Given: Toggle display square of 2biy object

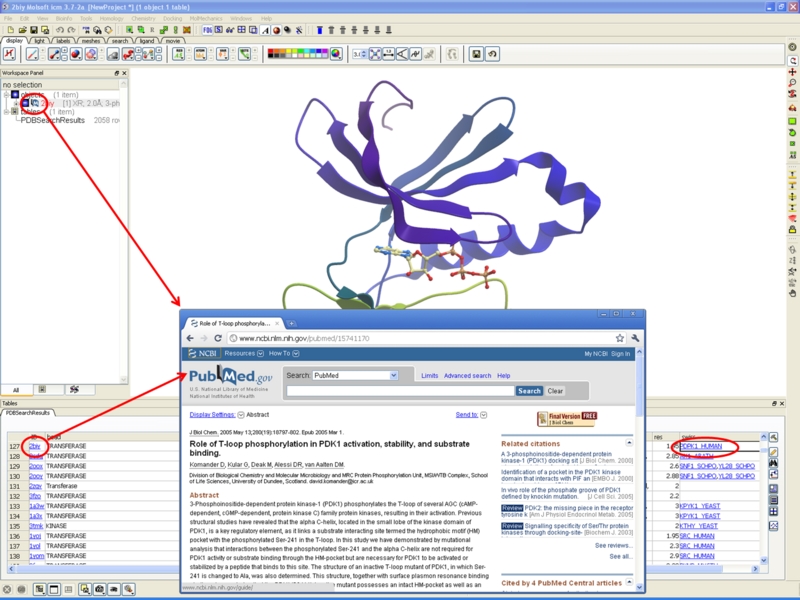Looking at the screenshot, I should (x=25, y=103).
